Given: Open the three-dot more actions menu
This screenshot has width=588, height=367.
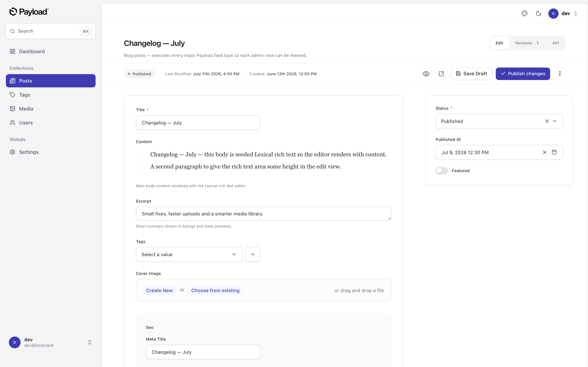Looking at the screenshot, I should [560, 74].
